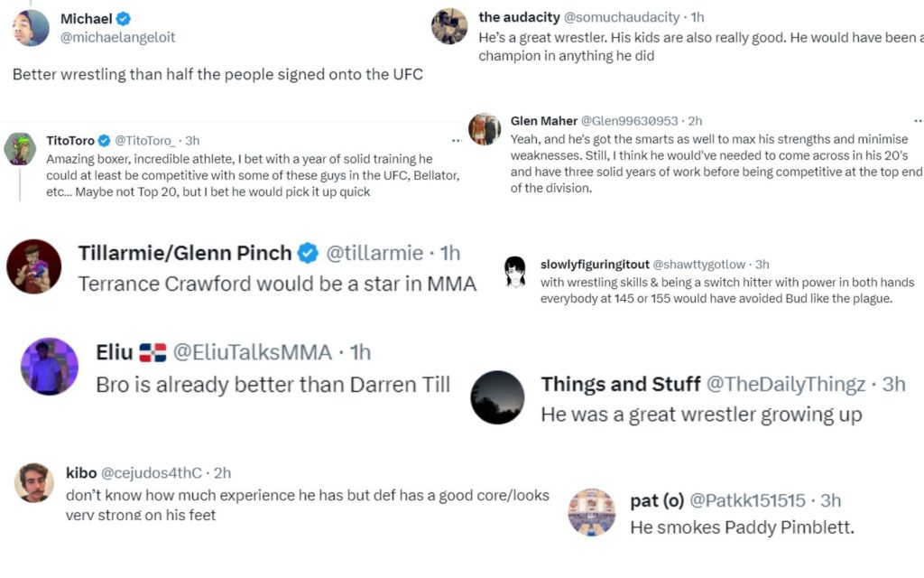
Task: Click Glen Maher's profile avatar
Action: [485, 129]
